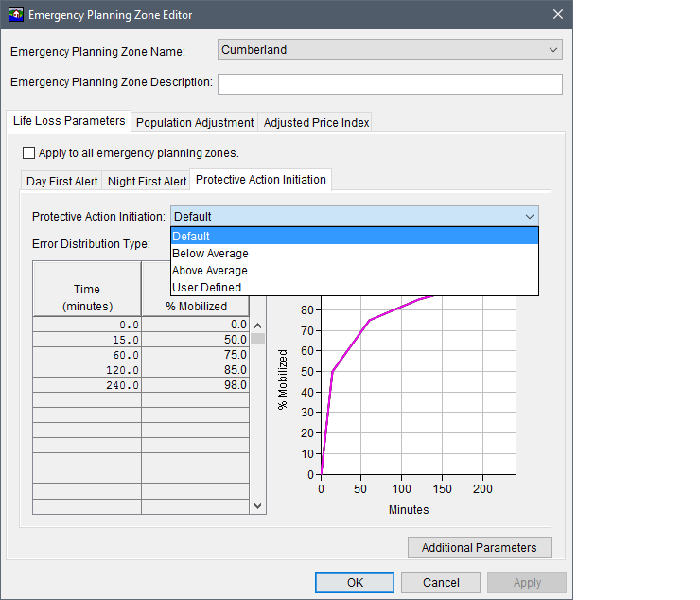Click the table scroll down arrow
Image resolution: width=700 pixels, height=600 pixels.
258,506
